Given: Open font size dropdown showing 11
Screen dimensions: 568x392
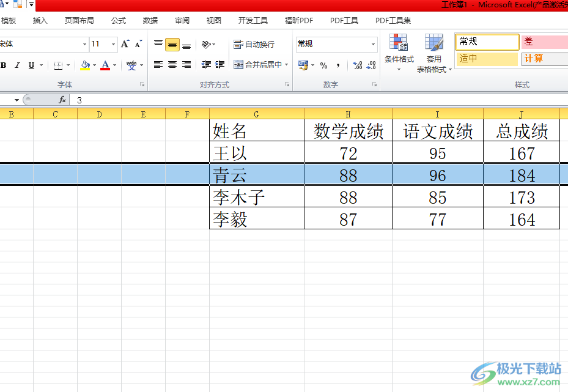Looking at the screenshot, I should pyautogui.click(x=113, y=44).
